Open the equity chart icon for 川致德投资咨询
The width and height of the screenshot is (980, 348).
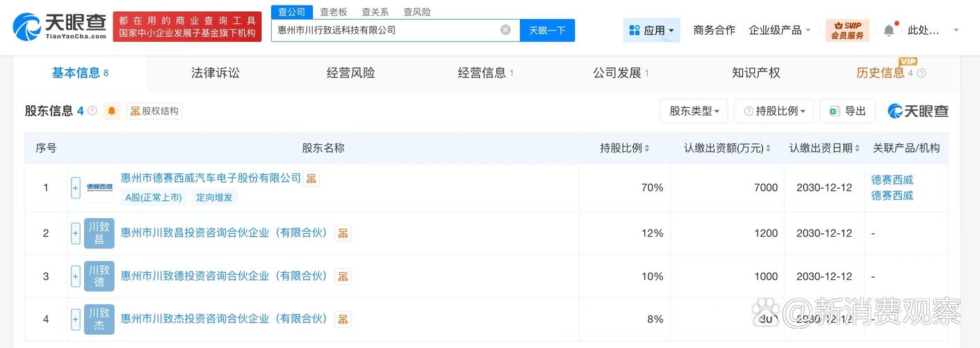tap(343, 276)
